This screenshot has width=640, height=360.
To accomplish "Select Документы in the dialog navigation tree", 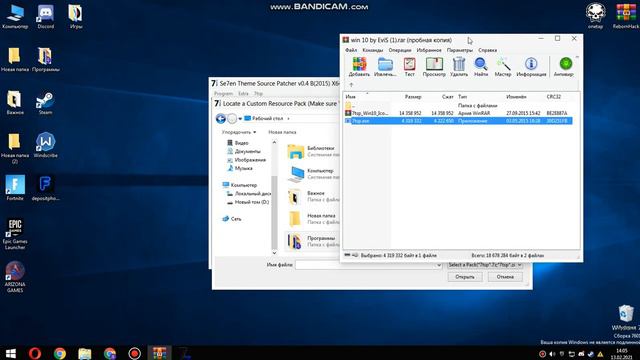I will point(244,151).
